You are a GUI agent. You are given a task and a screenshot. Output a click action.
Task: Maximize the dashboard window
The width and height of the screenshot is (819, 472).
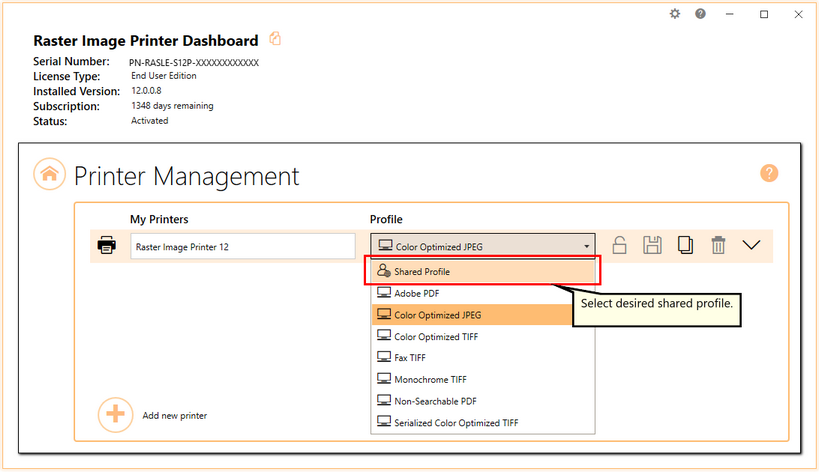click(764, 14)
